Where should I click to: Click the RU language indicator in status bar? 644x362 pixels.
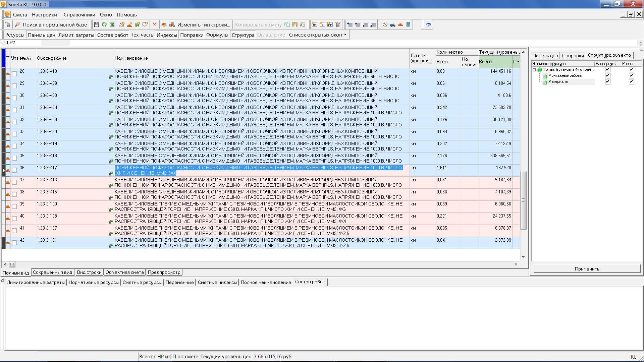tap(633, 357)
